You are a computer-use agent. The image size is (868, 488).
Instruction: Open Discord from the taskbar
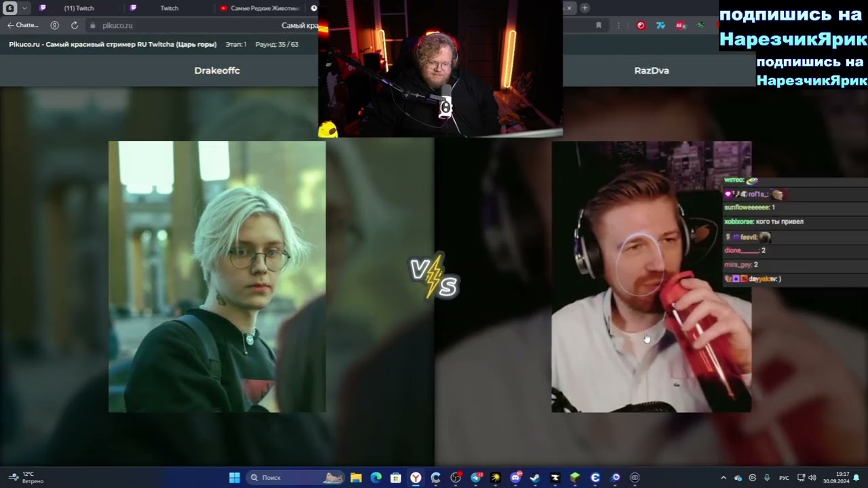tap(515, 477)
